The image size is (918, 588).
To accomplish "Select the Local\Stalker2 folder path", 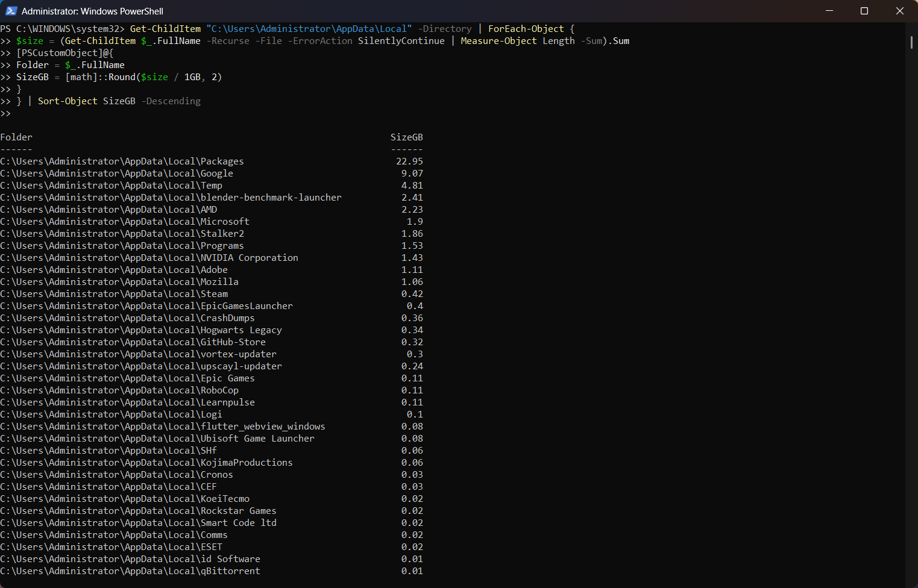I will pos(122,234).
